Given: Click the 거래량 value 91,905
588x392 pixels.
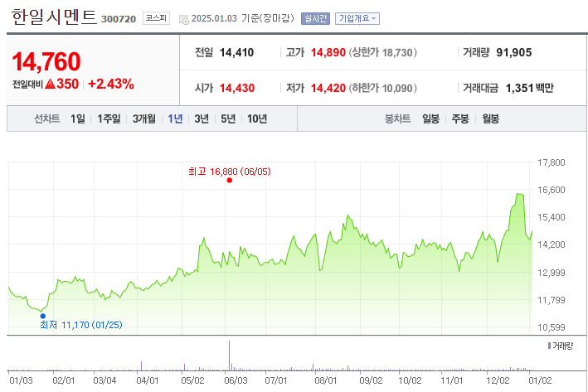Looking at the screenshot, I should tap(514, 52).
